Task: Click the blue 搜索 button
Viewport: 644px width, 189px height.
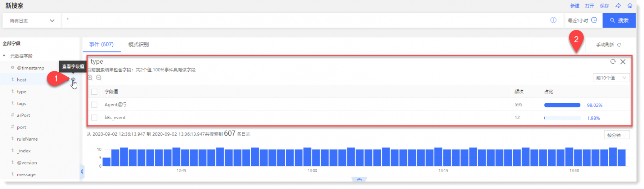Action: point(619,20)
